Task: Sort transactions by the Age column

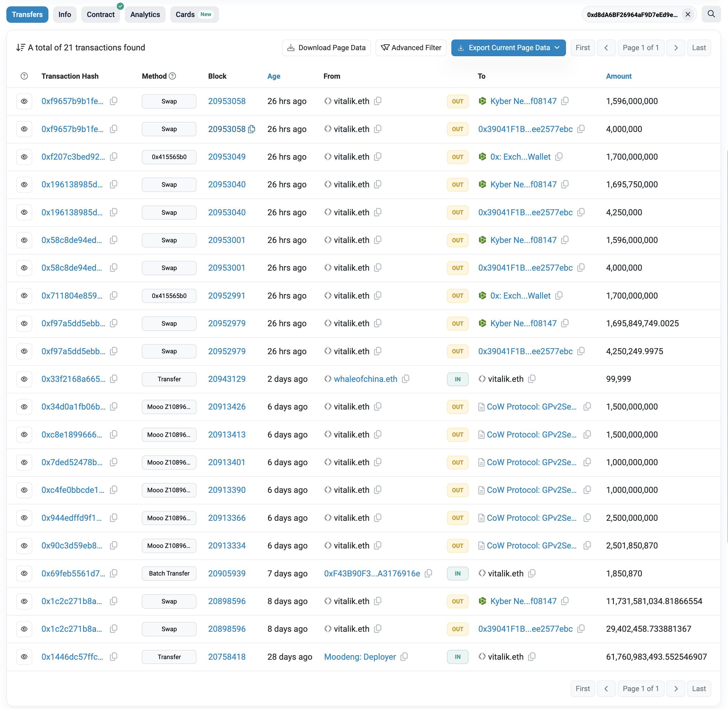Action: pyautogui.click(x=274, y=76)
